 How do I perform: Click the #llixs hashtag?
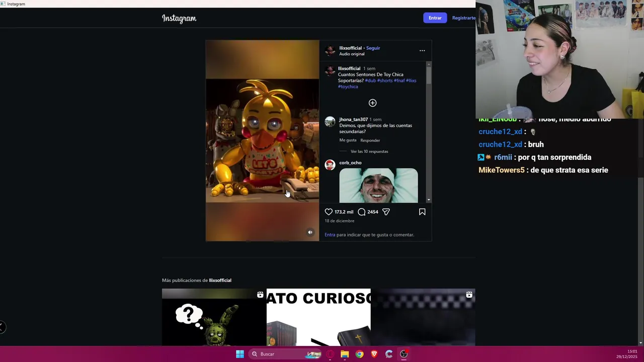click(411, 80)
